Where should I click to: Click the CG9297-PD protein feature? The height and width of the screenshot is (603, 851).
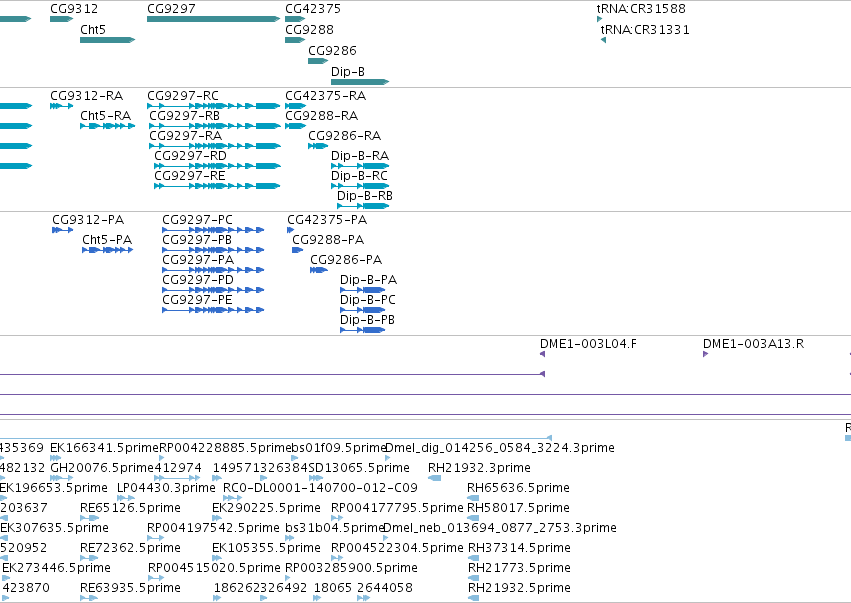(x=213, y=290)
